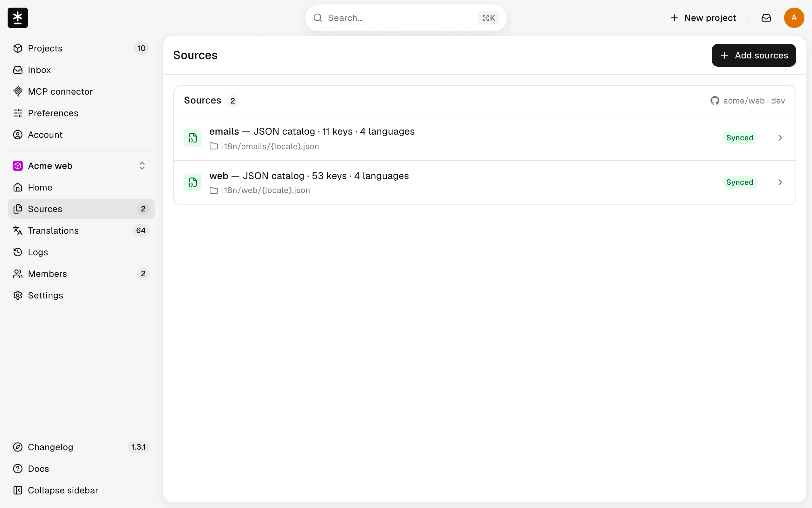Viewport: 812px width, 508px height.
Task: Expand the web row chevron
Action: (x=780, y=182)
